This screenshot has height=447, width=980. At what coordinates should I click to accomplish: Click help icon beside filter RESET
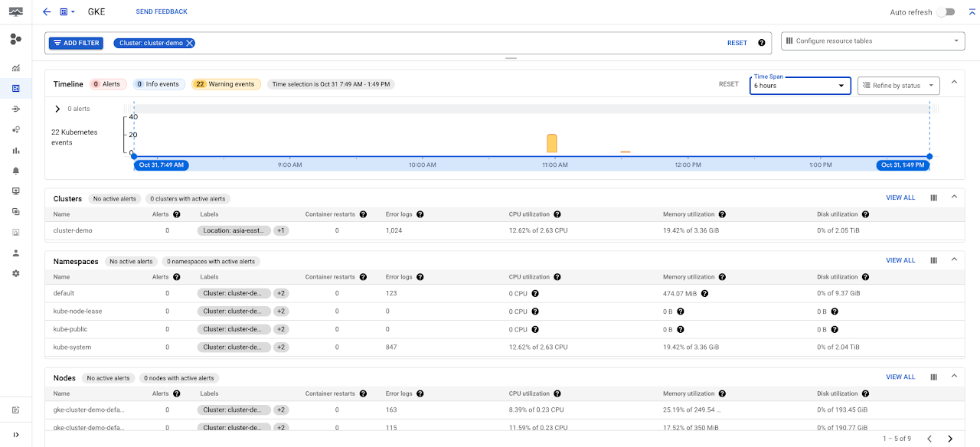(x=761, y=43)
